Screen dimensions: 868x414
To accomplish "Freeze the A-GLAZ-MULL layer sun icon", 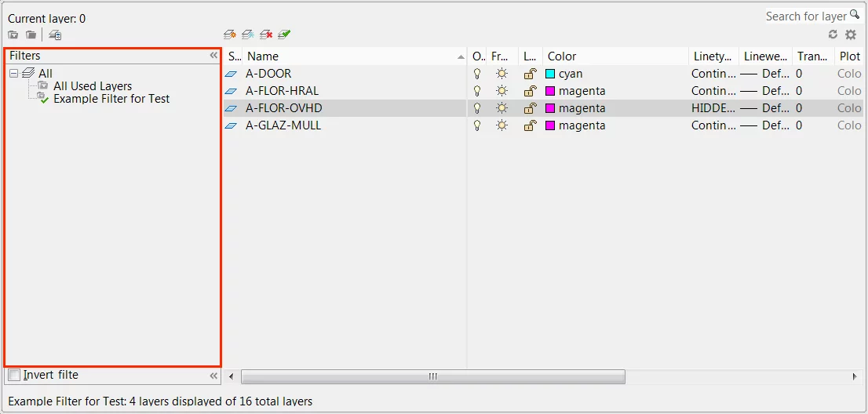I will pos(501,125).
